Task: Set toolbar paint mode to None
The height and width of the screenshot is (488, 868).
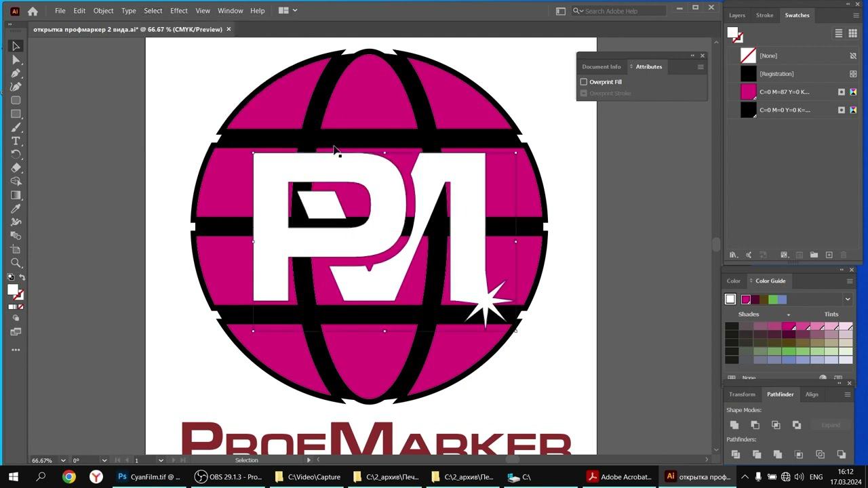Action: [x=21, y=307]
